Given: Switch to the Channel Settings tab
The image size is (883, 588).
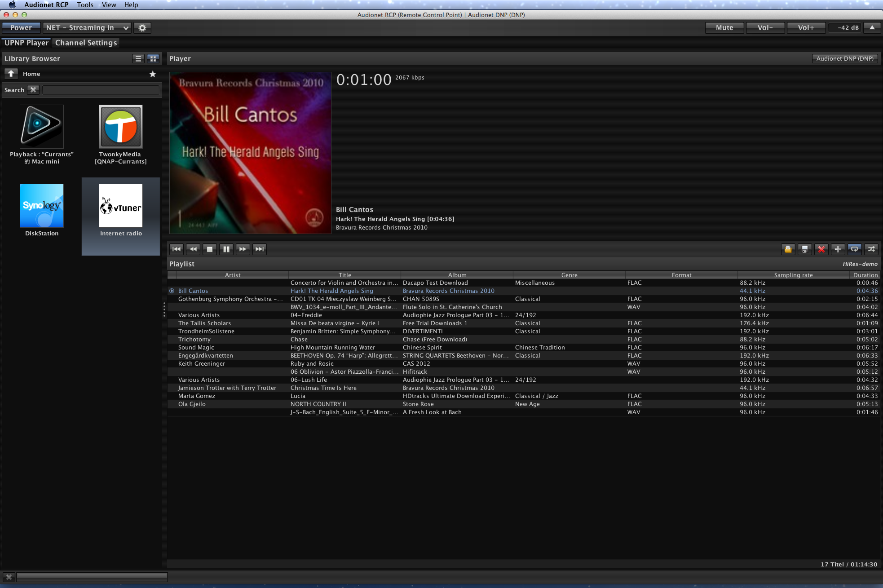Looking at the screenshot, I should pyautogui.click(x=86, y=43).
